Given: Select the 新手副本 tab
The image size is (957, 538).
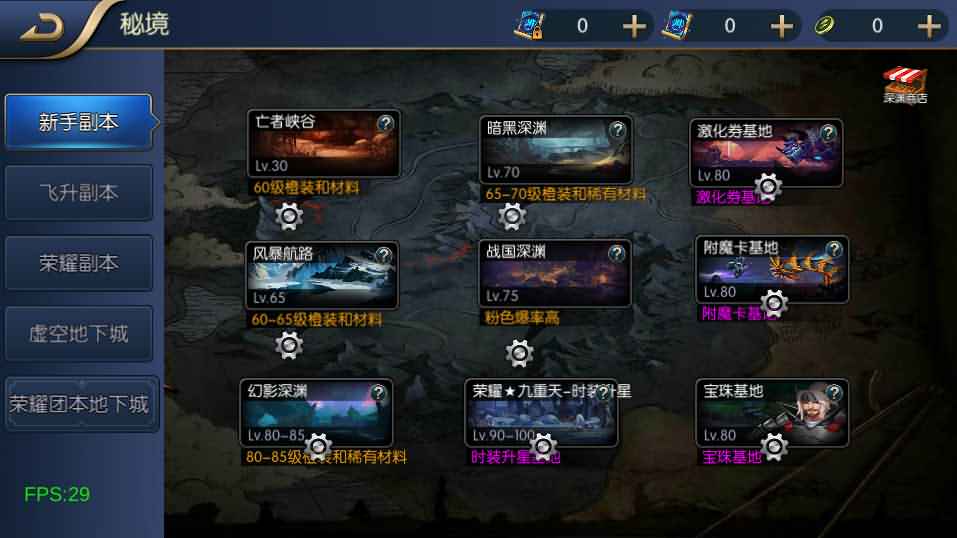Looking at the screenshot, I should pos(79,122).
